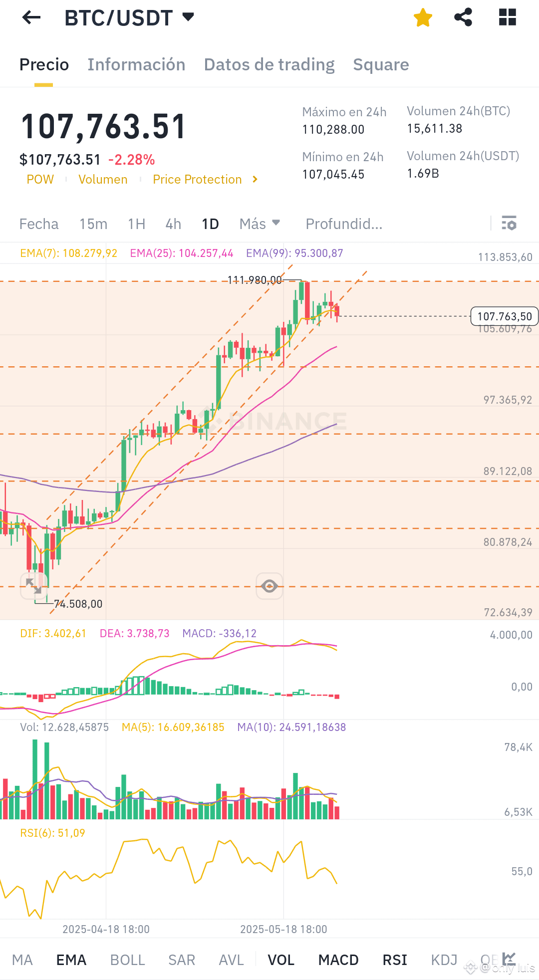Click the EMA(25) value label

(x=182, y=253)
